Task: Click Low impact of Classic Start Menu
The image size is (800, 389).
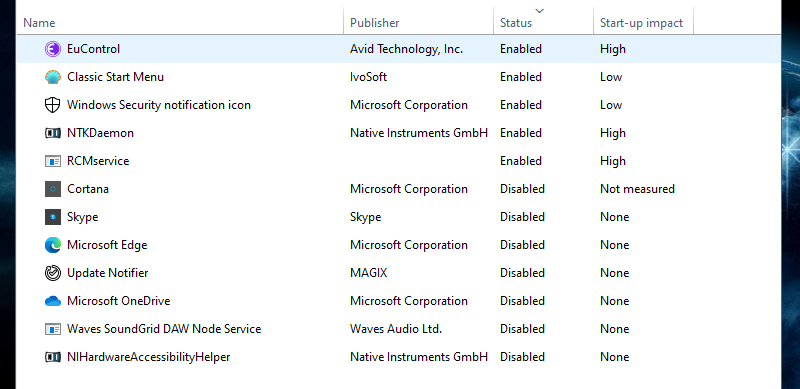Action: (611, 77)
